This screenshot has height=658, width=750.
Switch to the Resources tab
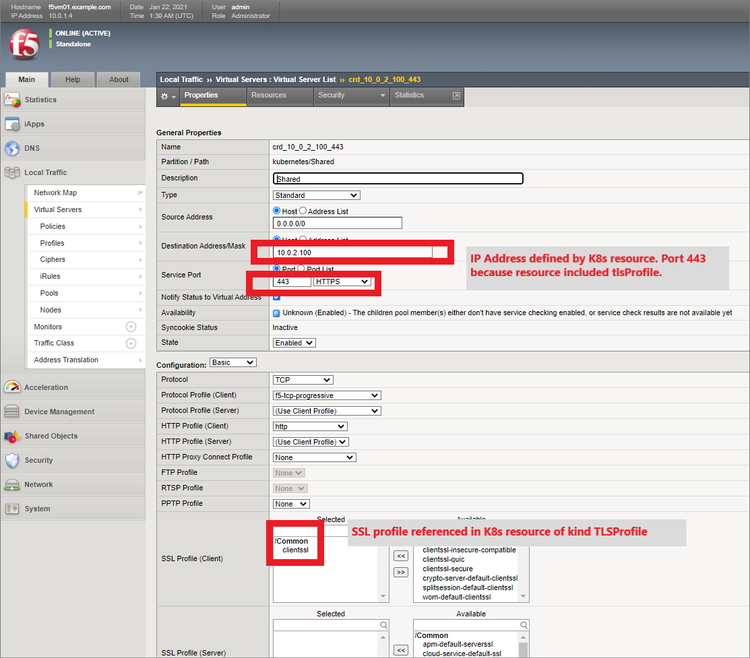tap(268, 95)
